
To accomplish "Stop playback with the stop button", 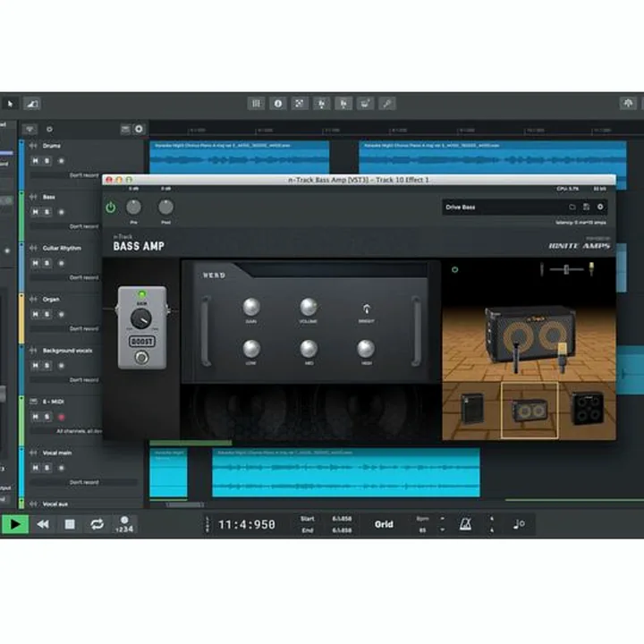I will 70,524.
